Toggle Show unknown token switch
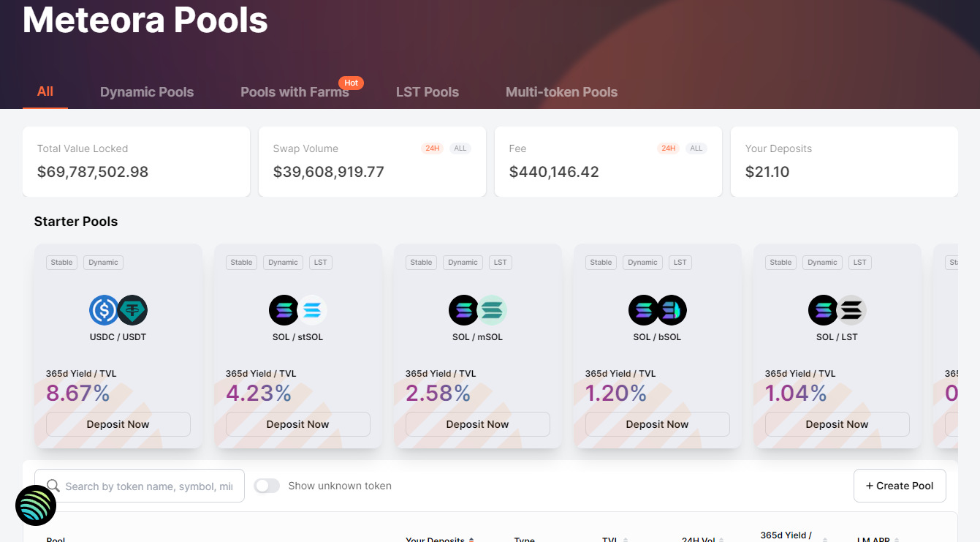The image size is (980, 542). [267, 486]
